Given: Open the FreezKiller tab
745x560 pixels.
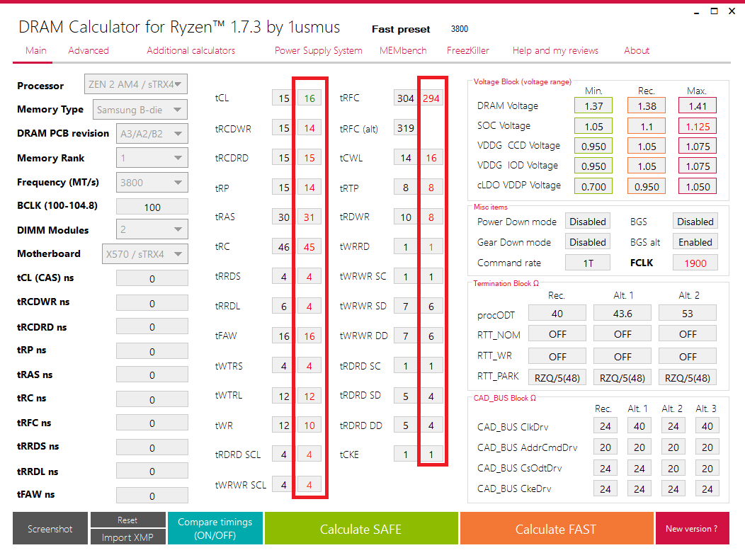Looking at the screenshot, I should click(x=467, y=50).
